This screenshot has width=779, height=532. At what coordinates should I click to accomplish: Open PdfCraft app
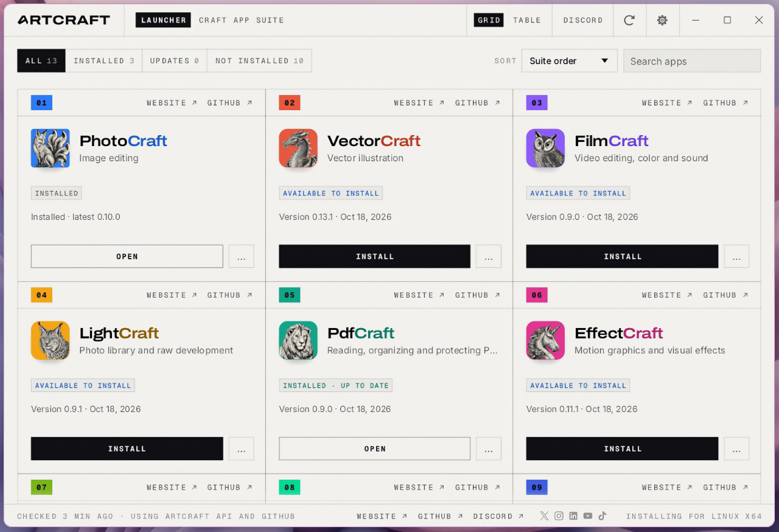click(x=375, y=449)
